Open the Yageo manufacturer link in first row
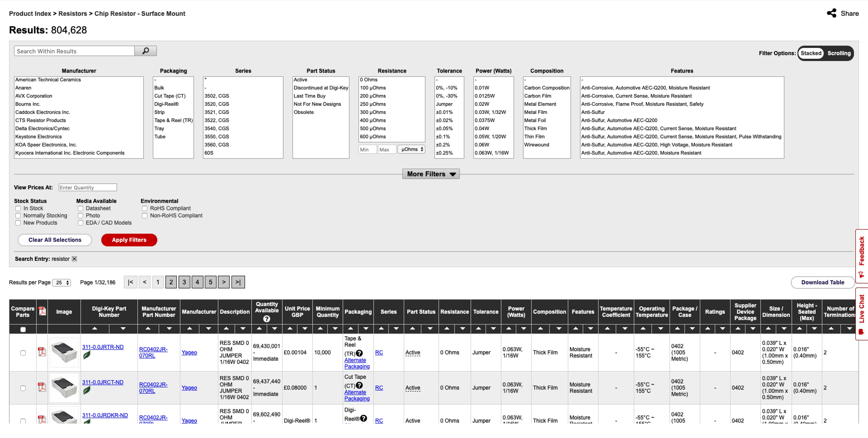The width and height of the screenshot is (868, 438). (189, 352)
